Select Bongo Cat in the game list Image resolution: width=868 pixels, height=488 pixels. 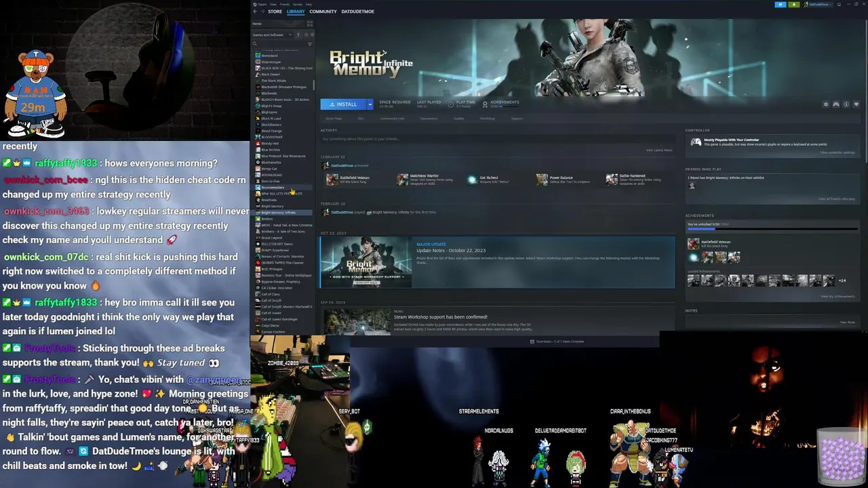click(x=269, y=169)
